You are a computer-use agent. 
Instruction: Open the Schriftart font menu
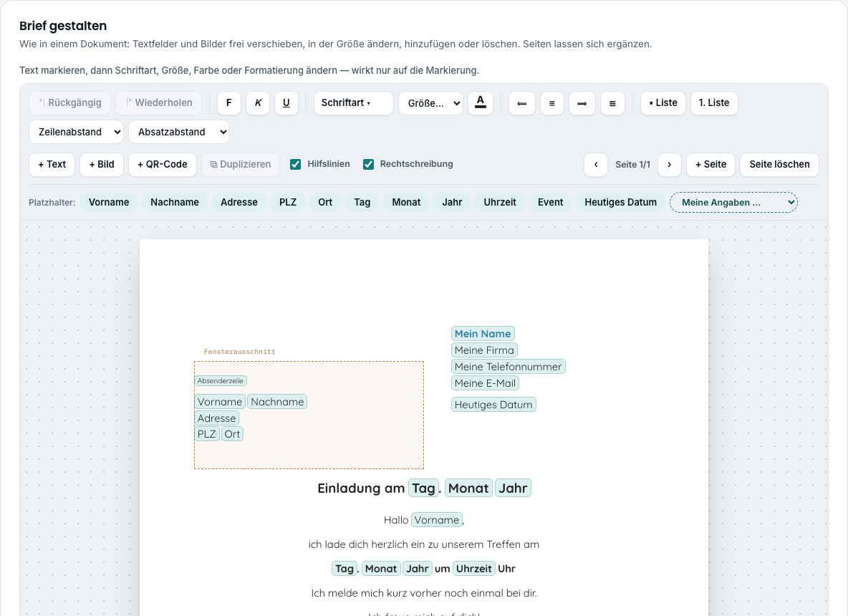(x=354, y=102)
